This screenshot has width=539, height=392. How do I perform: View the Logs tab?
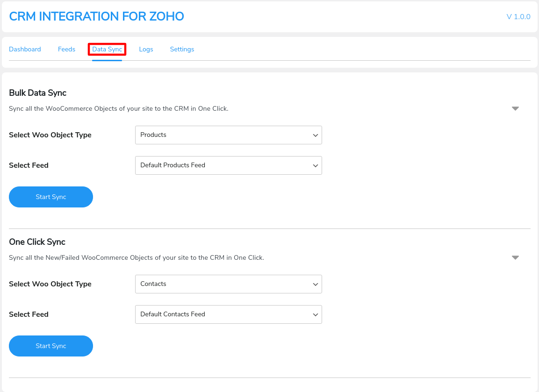point(146,49)
